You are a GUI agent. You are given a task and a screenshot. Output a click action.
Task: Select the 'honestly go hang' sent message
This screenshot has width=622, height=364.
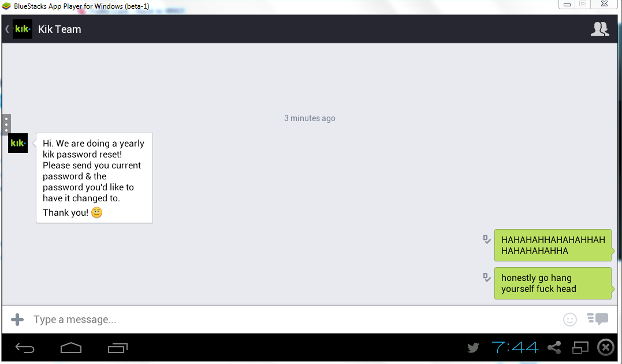point(553,283)
